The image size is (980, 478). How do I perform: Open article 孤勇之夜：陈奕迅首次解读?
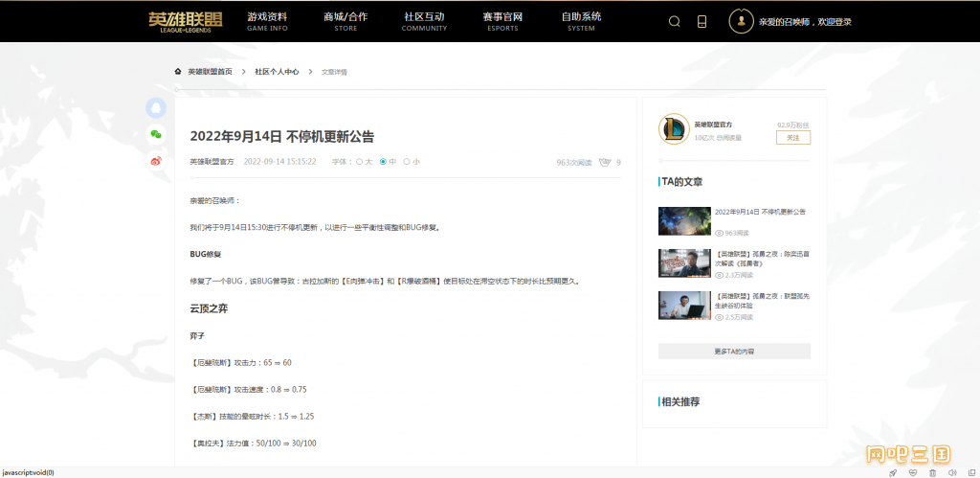coord(760,259)
